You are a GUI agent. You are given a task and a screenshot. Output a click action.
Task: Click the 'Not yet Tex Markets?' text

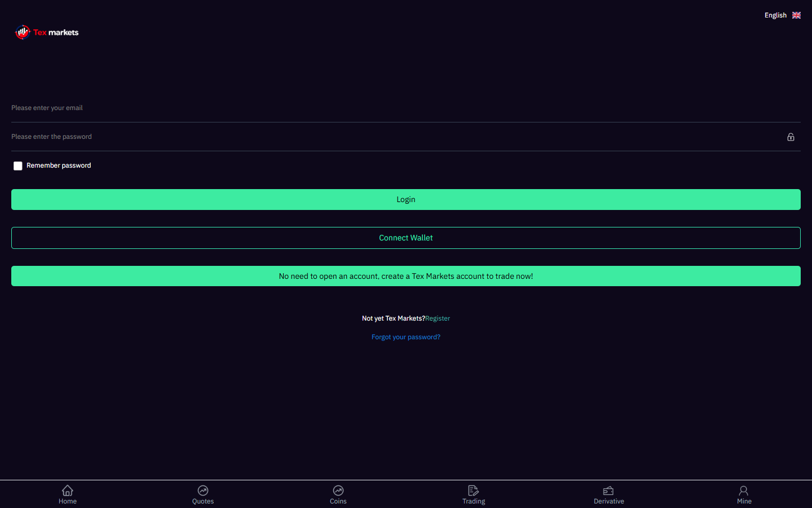click(394, 318)
